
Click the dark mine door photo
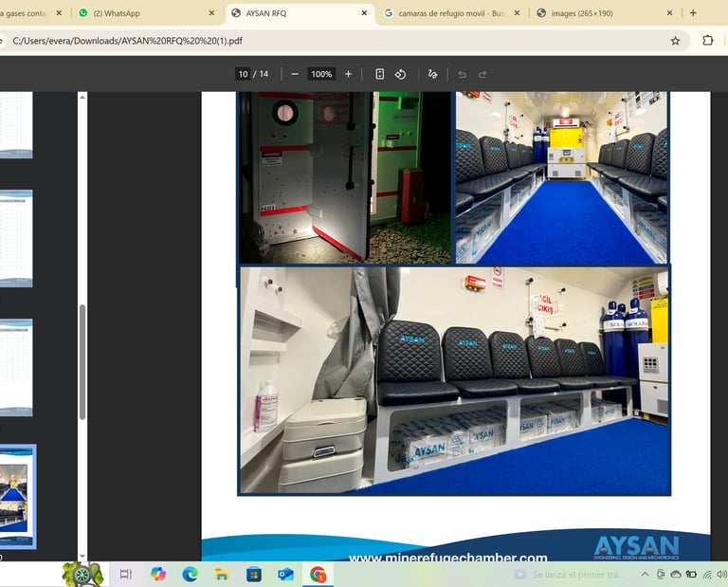click(x=344, y=177)
